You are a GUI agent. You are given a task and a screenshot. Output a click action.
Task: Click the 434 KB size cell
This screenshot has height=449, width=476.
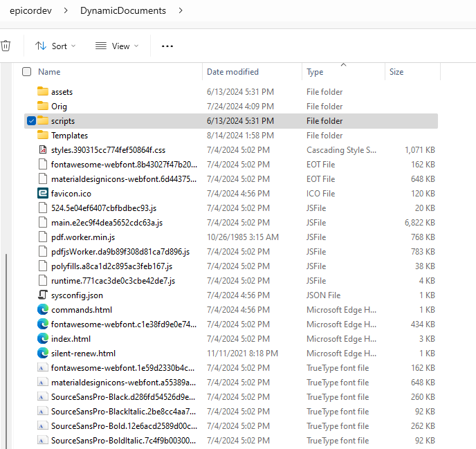pyautogui.click(x=423, y=324)
